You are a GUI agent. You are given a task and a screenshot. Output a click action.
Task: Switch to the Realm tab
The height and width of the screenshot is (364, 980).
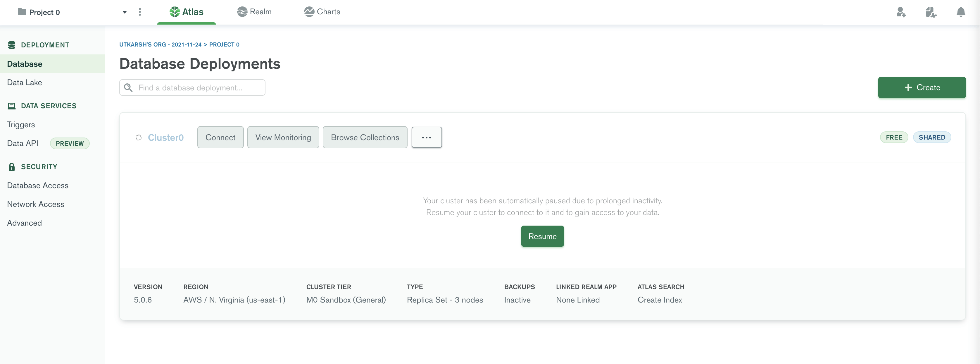point(254,12)
